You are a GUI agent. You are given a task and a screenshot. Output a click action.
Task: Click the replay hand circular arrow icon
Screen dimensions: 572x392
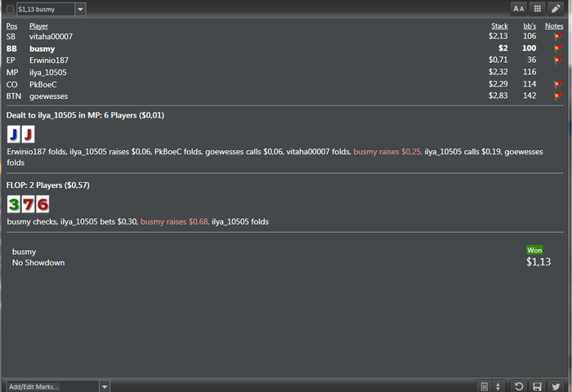[518, 386]
